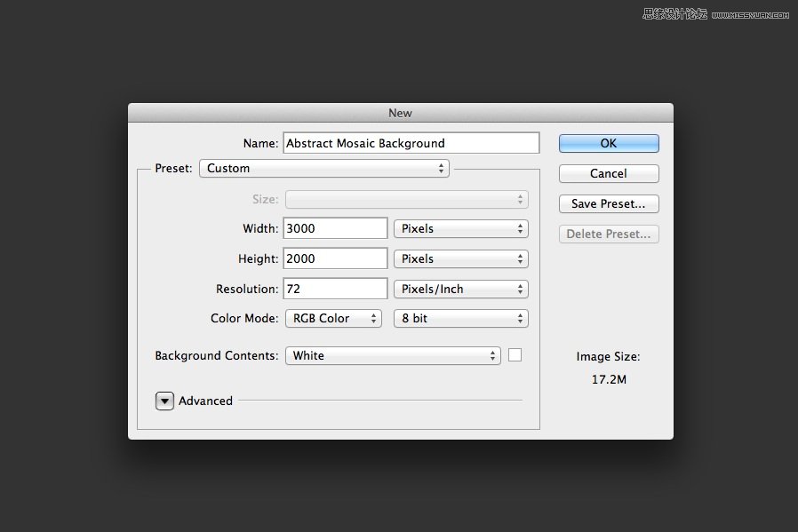Open the Width units Pixels dropdown
Screen dimensions: 798x532
click(460, 228)
